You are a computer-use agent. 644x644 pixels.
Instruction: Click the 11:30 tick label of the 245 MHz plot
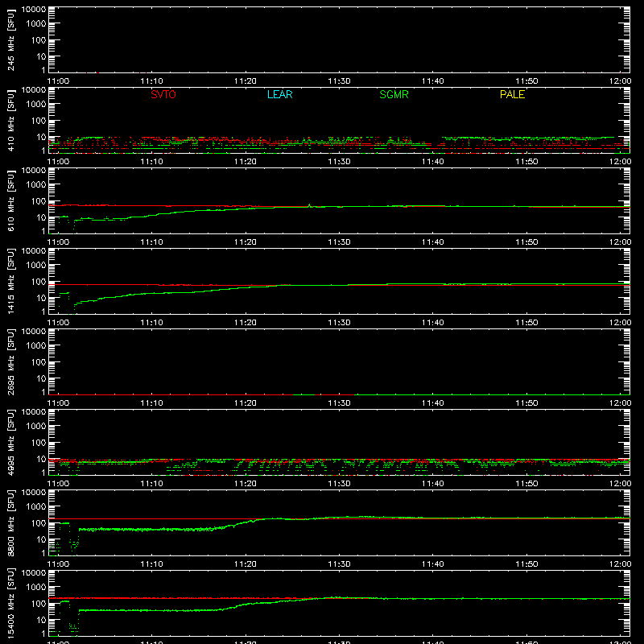point(339,81)
